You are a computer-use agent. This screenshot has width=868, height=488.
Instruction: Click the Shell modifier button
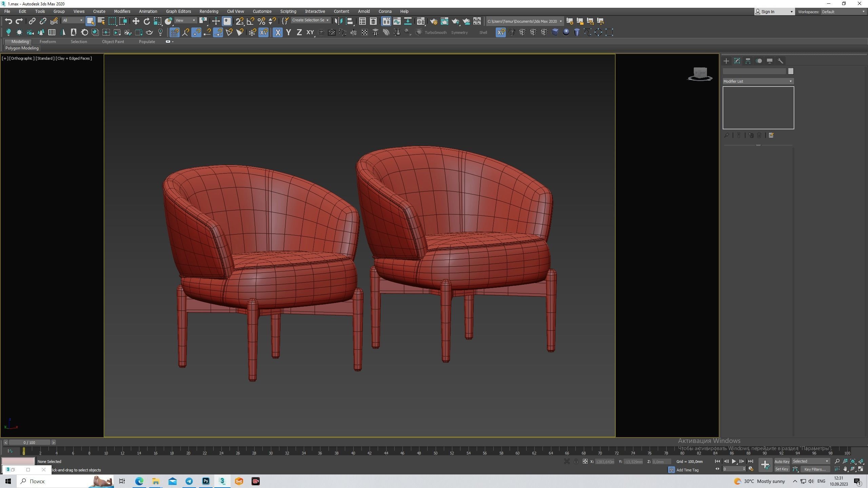click(483, 33)
